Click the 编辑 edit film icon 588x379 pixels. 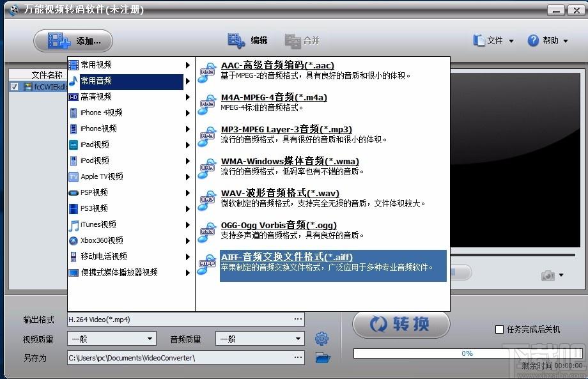(x=236, y=41)
